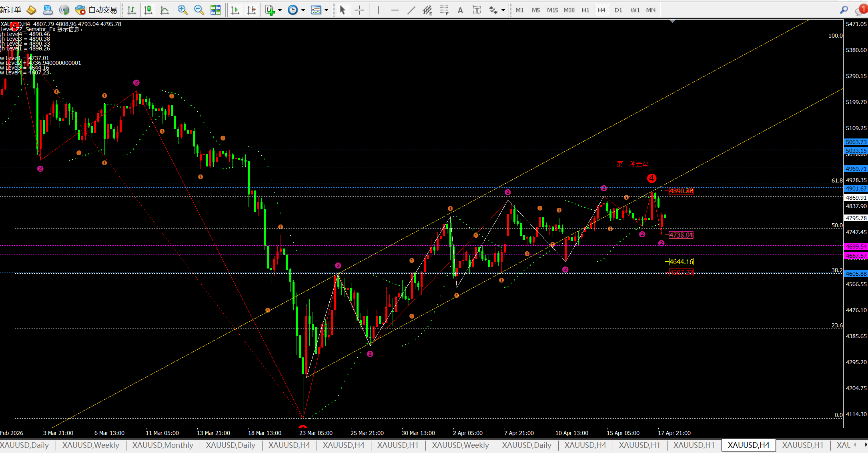Screen dimensions: 868x453
Task: Switch timeframe to D1
Action: tap(618, 10)
